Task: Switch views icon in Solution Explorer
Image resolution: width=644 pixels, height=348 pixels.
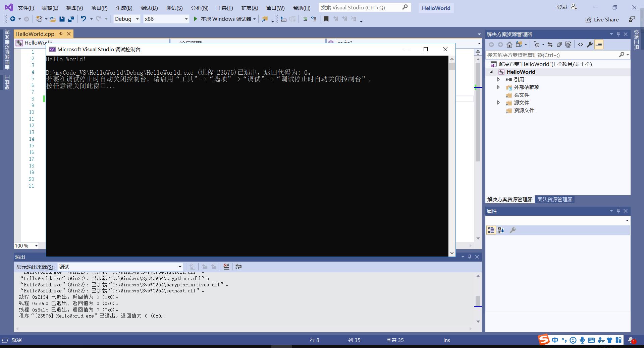Action: (519, 45)
